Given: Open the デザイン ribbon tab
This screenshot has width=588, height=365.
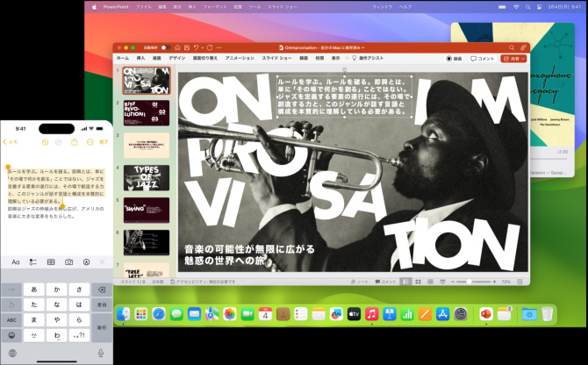Looking at the screenshot, I should click(x=177, y=58).
